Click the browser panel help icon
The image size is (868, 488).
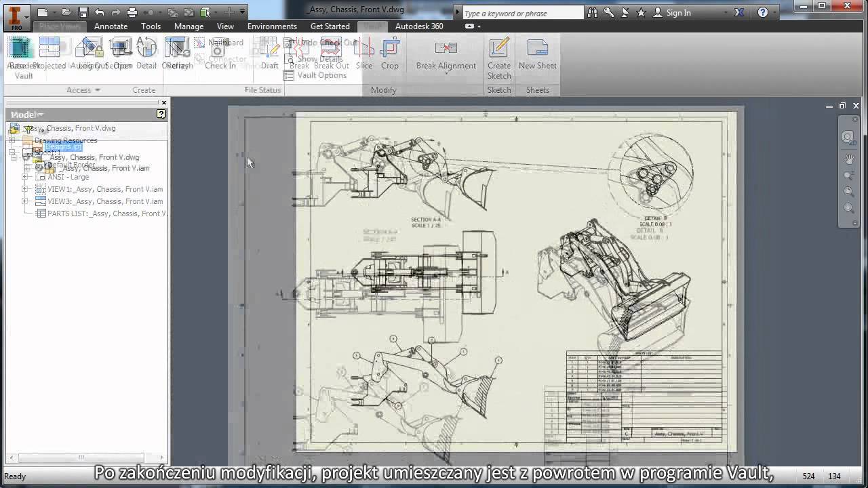pyautogui.click(x=161, y=115)
